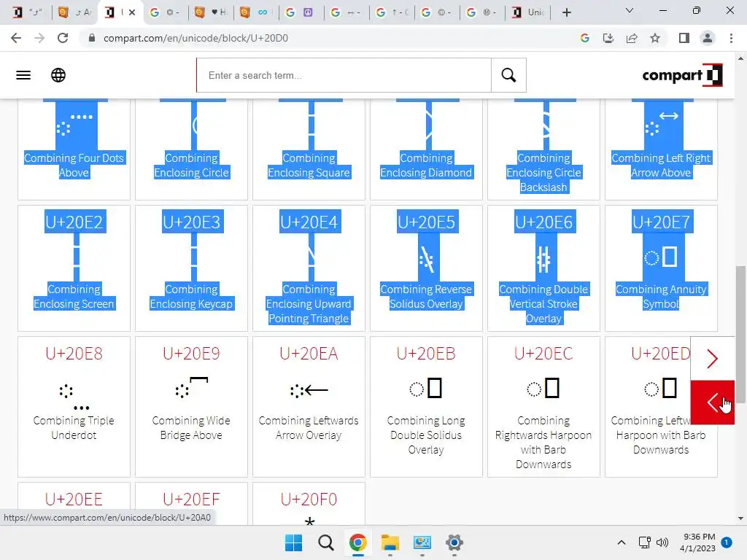
Task: Click the clock showing 9:36 PM
Action: tap(698, 542)
